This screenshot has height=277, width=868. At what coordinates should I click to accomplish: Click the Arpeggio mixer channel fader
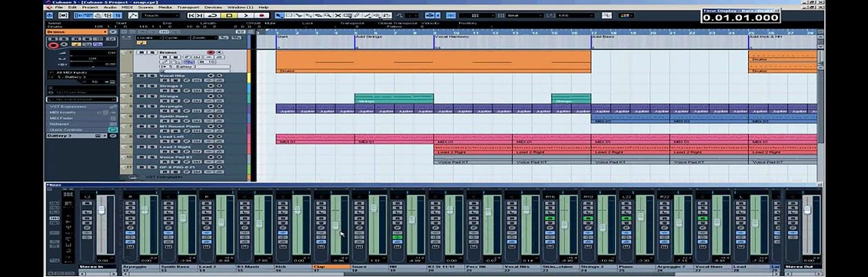coord(145,211)
